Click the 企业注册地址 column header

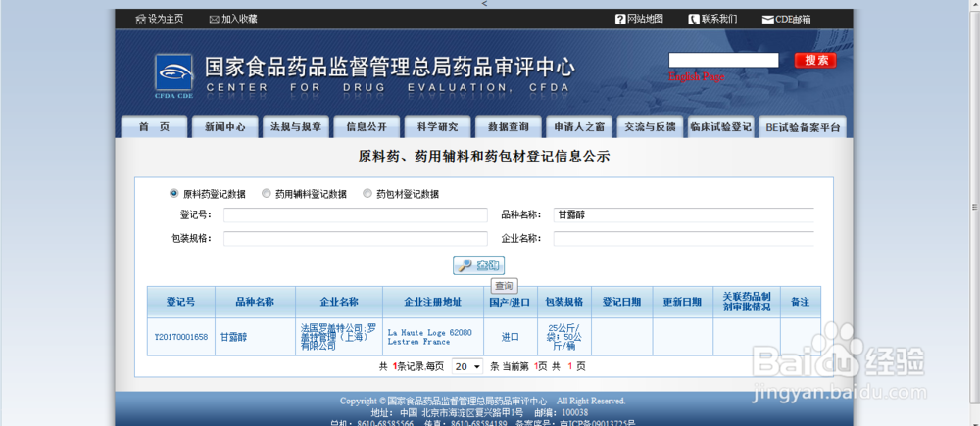[x=433, y=302]
